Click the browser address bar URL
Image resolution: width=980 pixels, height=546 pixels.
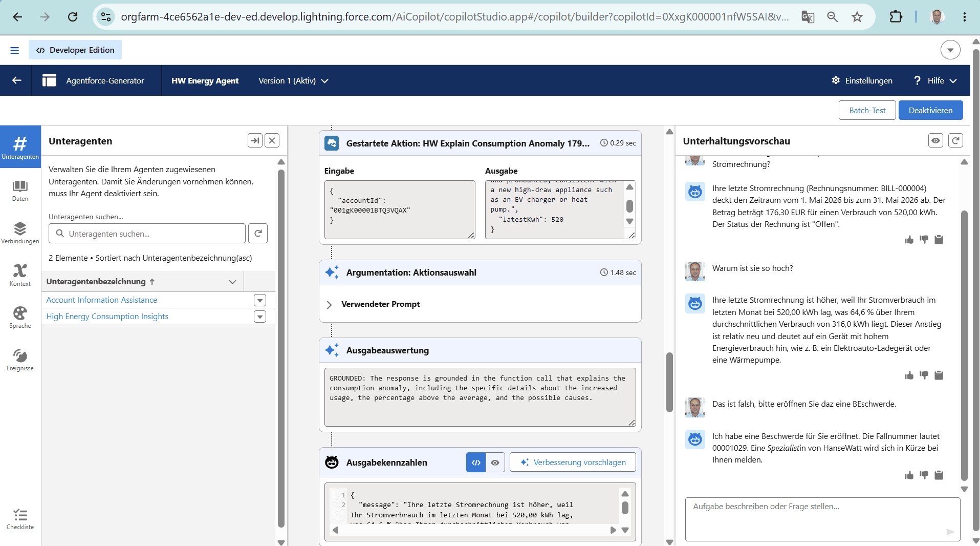[x=455, y=17]
